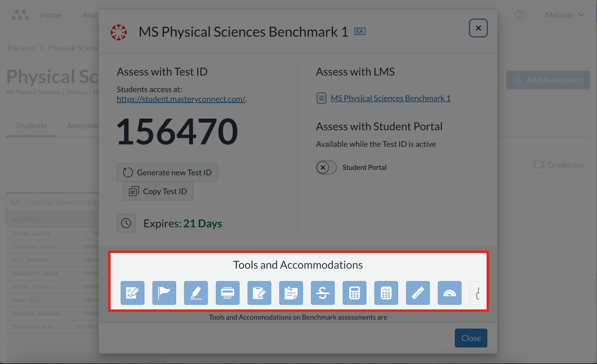The height and width of the screenshot is (364, 597).
Task: Click the EA badge next to title
Action: (x=360, y=31)
